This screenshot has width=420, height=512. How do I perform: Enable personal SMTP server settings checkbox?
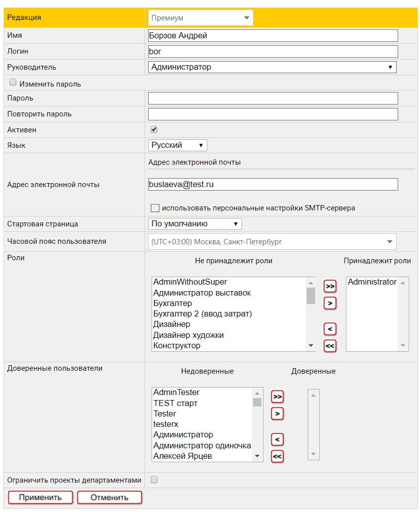pos(155,208)
